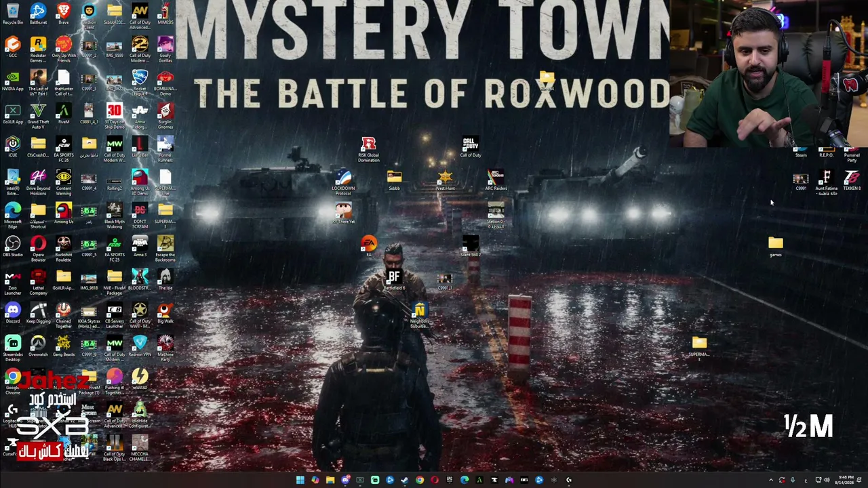This screenshot has width=868, height=488.
Task: Open the GoXLR App desktop shortcut
Action: 13,115
